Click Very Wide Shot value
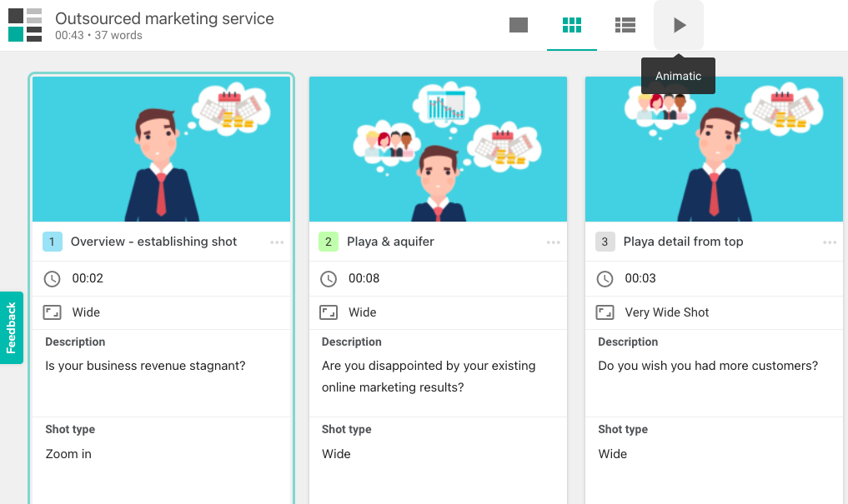848x504 pixels. [x=667, y=312]
